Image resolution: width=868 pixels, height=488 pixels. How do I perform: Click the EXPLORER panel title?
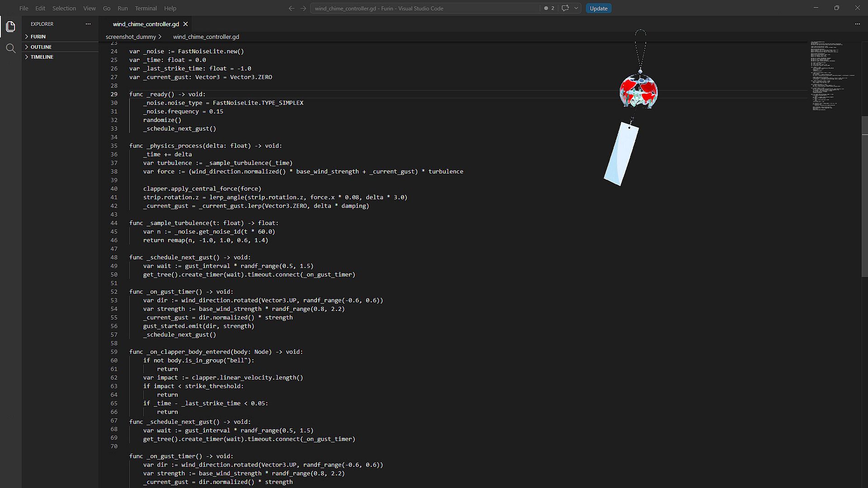tap(42, 24)
